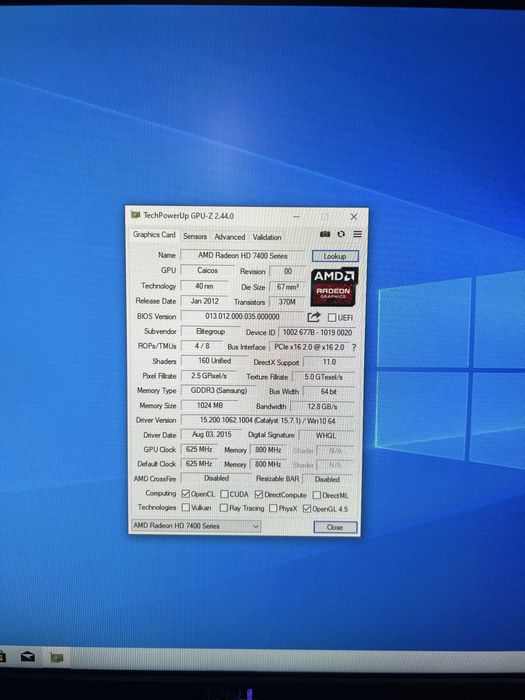Screen dimensions: 525x700
Task: Click the Device ID value 1002 677B
Action: tap(317, 333)
